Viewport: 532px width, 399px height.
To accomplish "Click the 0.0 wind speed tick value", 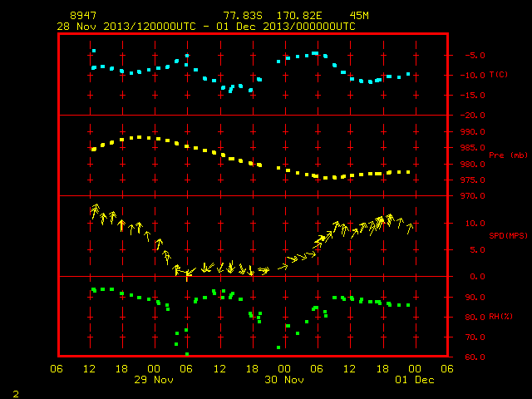I will pos(477,277).
